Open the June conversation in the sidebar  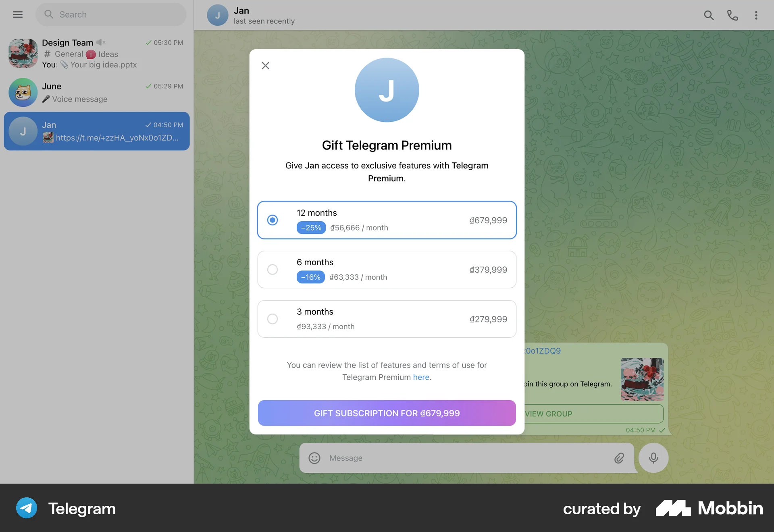click(x=97, y=92)
